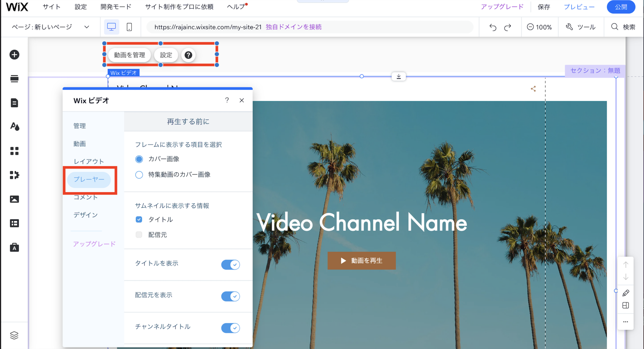Image resolution: width=644 pixels, height=349 pixels.
Task: Open the zoom level 100% control
Action: pyautogui.click(x=540, y=27)
